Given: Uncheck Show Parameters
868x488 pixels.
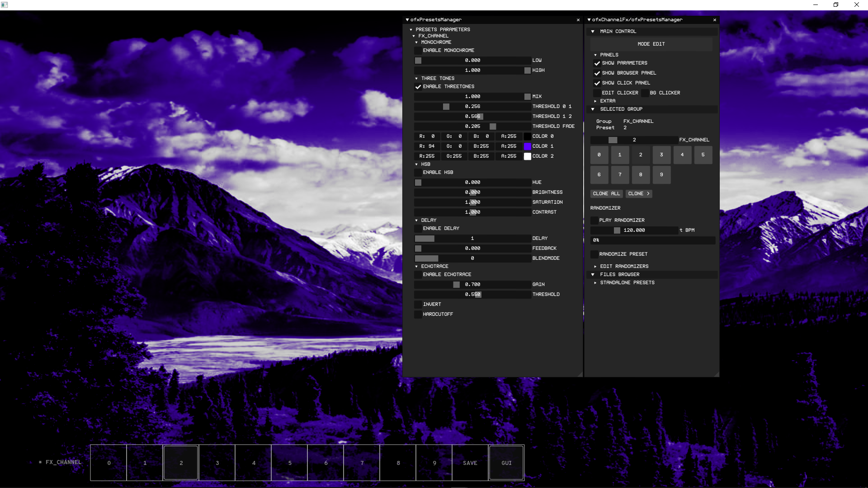Looking at the screenshot, I should [x=597, y=63].
